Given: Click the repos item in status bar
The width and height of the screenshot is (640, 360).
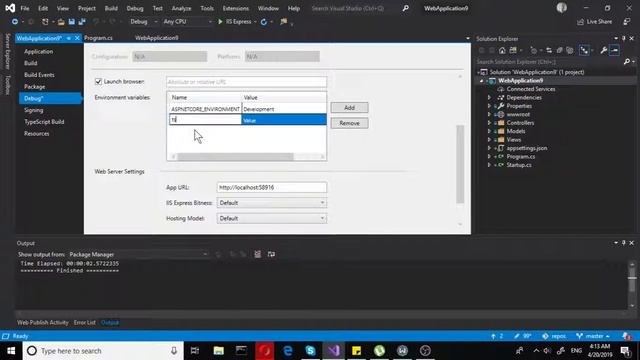Looking at the screenshot, I should pyautogui.click(x=554, y=336).
